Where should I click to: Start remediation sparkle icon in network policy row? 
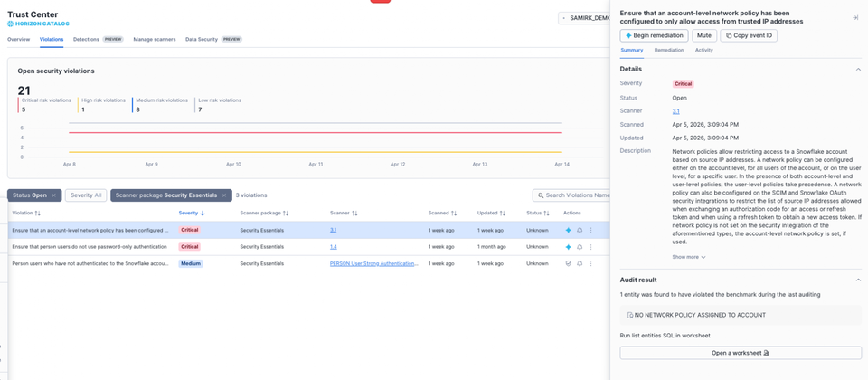tap(568, 230)
